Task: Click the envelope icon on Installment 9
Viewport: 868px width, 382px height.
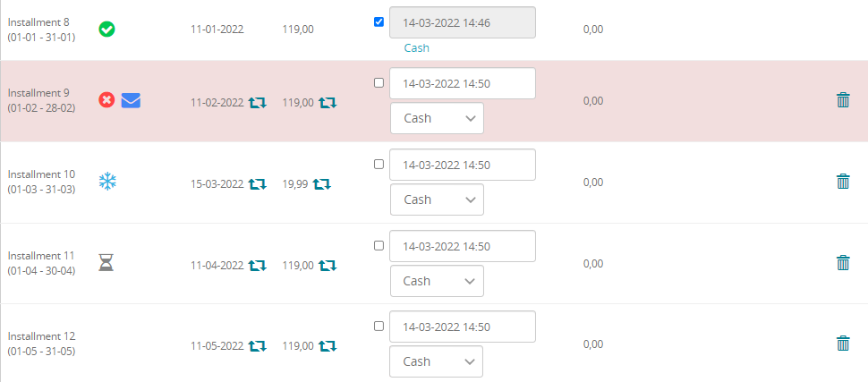Action: [x=131, y=100]
